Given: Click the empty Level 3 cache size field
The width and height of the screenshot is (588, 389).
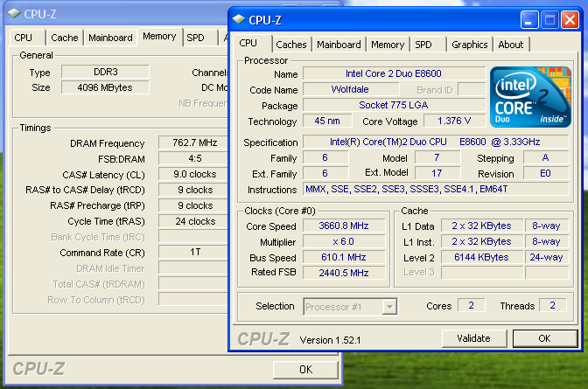Looking at the screenshot, I should 482,273.
